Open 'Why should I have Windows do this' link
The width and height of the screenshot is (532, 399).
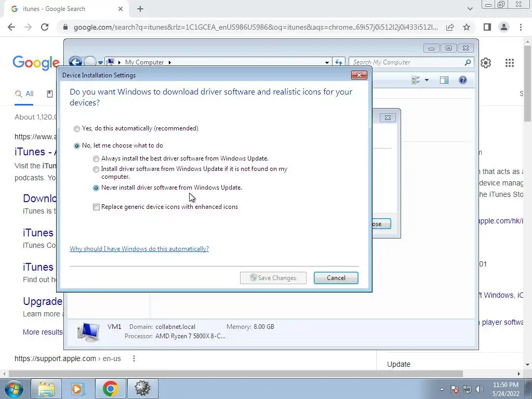pyautogui.click(x=139, y=249)
